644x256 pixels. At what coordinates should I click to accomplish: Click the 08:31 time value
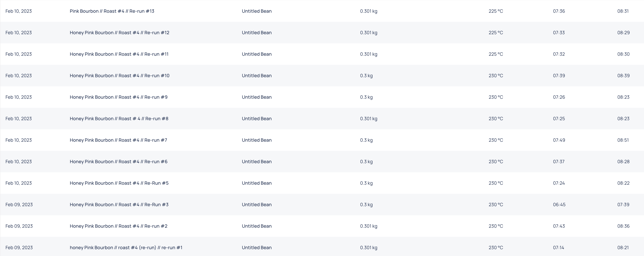pos(623,11)
